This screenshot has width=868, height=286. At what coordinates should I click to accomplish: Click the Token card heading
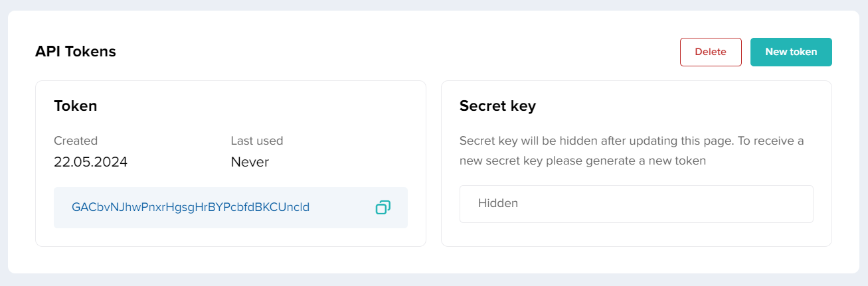point(76,106)
